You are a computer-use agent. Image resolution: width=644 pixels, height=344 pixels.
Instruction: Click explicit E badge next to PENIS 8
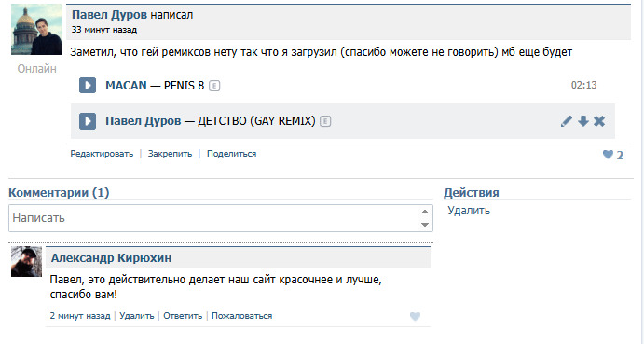214,86
